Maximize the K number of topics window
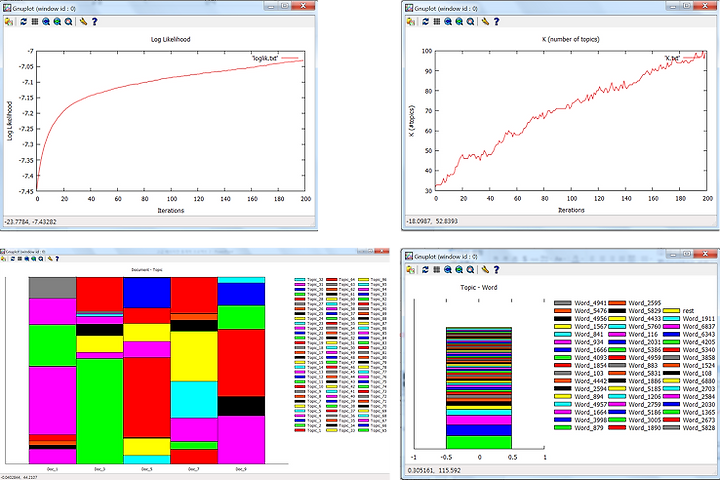The image size is (720, 480). pyautogui.click(x=686, y=6)
